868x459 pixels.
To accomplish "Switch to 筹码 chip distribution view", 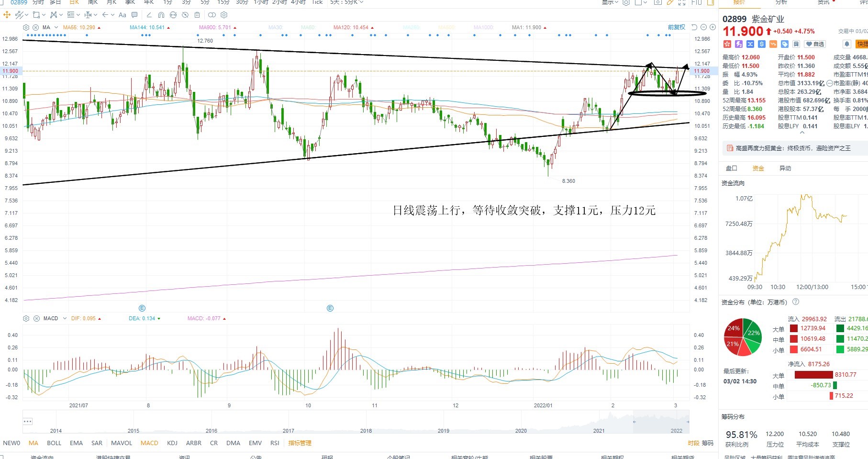I will (707, 443).
